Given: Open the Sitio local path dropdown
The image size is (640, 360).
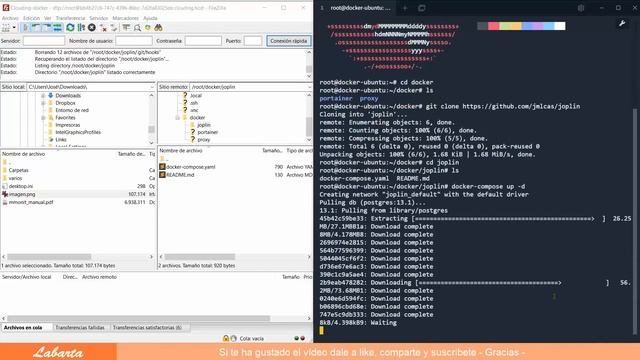Looking at the screenshot, I should pyautogui.click(x=152, y=87).
